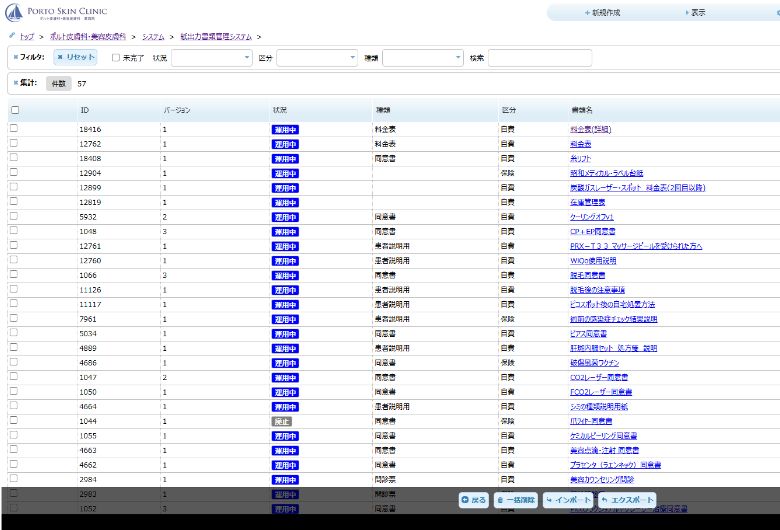Click the 運用中 badge in row ID 1066
The image size is (780, 530).
285,276
